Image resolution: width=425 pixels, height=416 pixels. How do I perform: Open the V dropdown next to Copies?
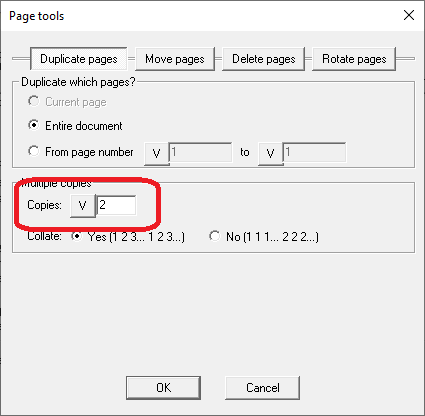(x=82, y=206)
